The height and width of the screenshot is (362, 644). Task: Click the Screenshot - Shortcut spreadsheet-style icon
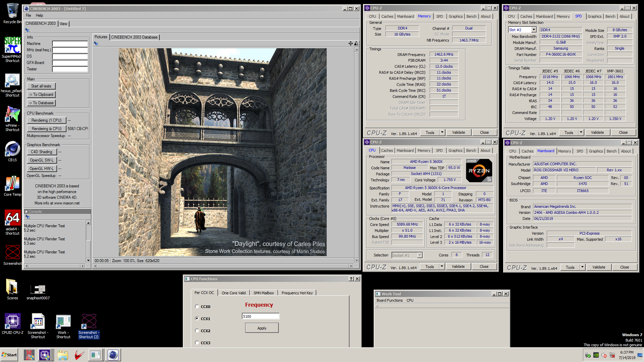click(38, 326)
